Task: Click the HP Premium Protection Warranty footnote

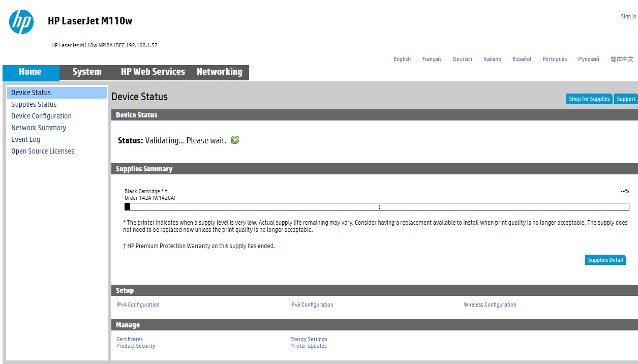Action: click(199, 246)
